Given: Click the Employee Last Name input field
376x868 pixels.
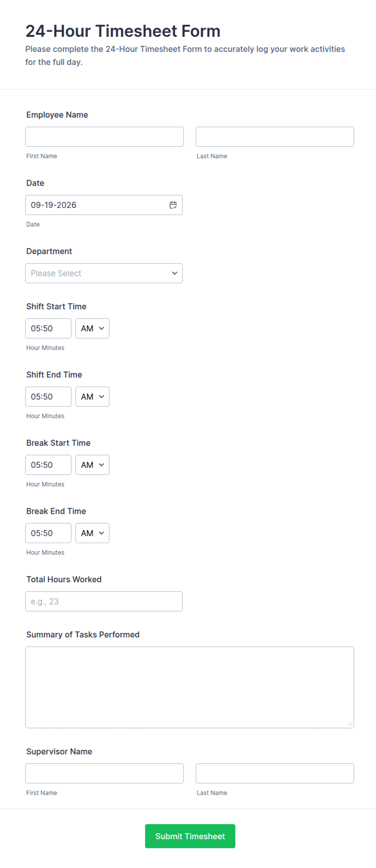Looking at the screenshot, I should click(x=275, y=137).
